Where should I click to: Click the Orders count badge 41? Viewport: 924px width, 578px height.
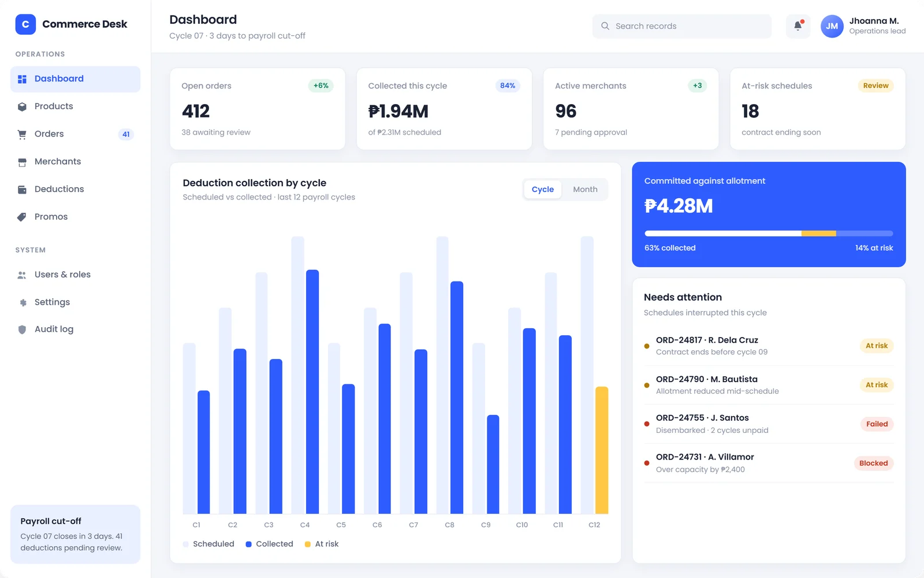pos(126,134)
